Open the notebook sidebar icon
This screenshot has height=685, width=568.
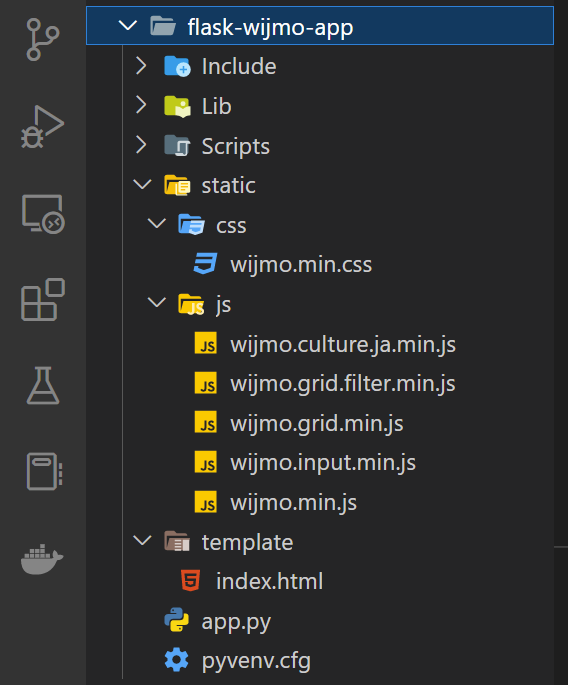(44, 471)
